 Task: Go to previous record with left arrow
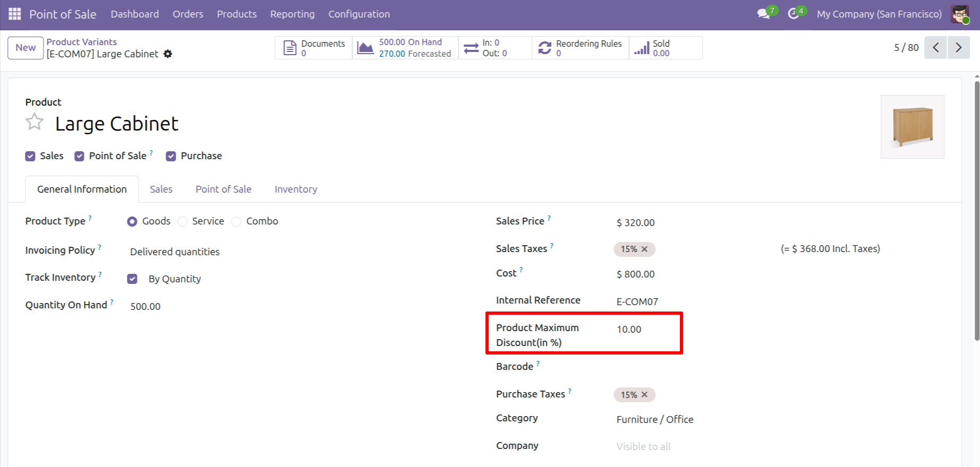(936, 48)
